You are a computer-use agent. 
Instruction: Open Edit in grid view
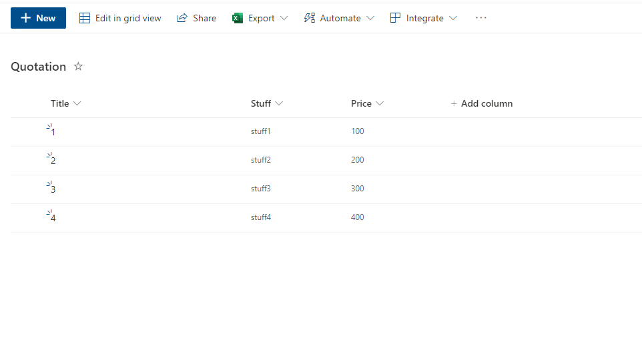click(x=120, y=18)
